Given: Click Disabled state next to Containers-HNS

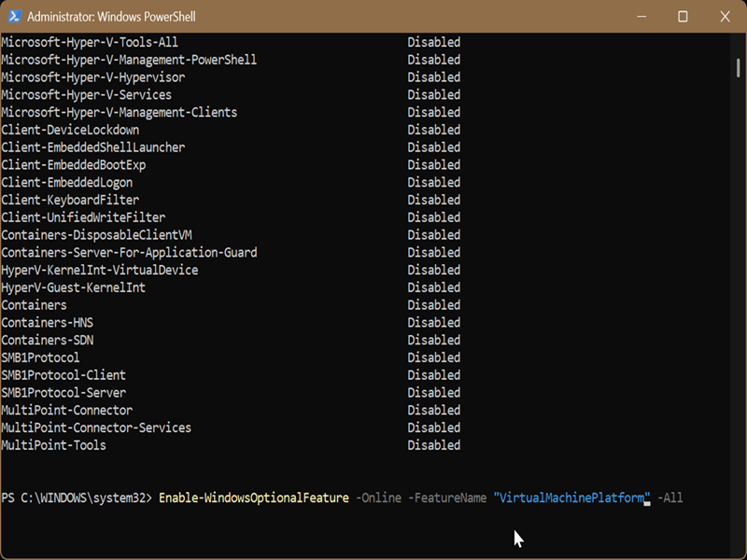Looking at the screenshot, I should tap(434, 323).
